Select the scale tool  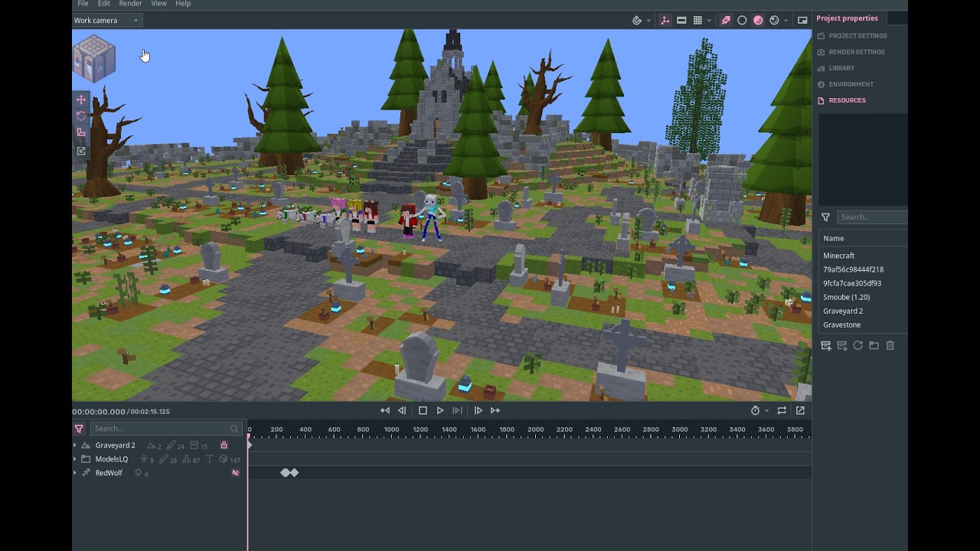pyautogui.click(x=81, y=133)
